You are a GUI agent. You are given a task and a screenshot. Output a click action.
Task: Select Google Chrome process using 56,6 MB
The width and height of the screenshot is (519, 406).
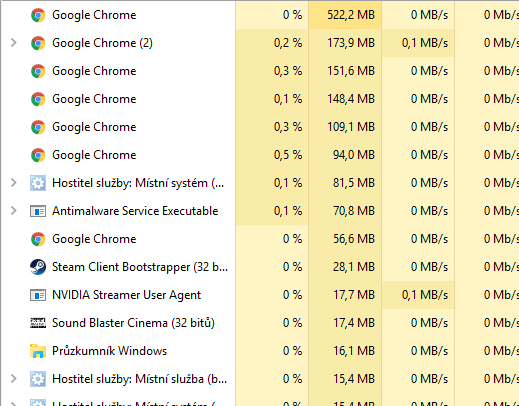pyautogui.click(x=94, y=239)
